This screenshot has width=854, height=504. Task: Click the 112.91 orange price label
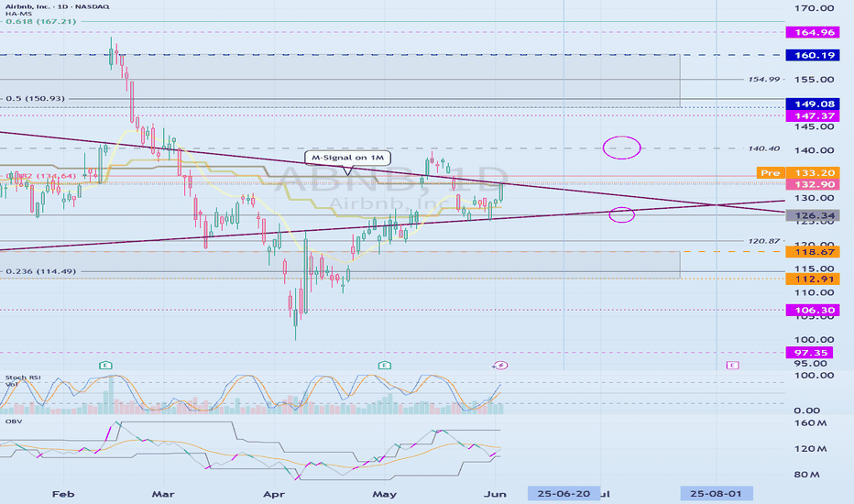pyautogui.click(x=813, y=279)
